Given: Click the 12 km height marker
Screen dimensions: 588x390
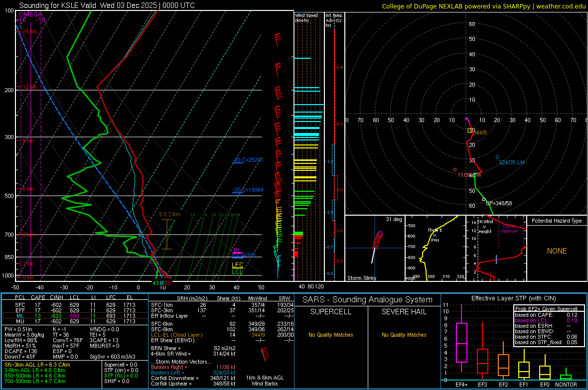Looking at the screenshot, I should coord(29,87).
